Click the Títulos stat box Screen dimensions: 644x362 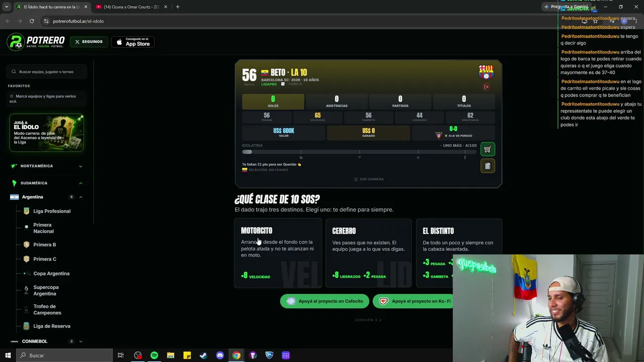tap(464, 102)
